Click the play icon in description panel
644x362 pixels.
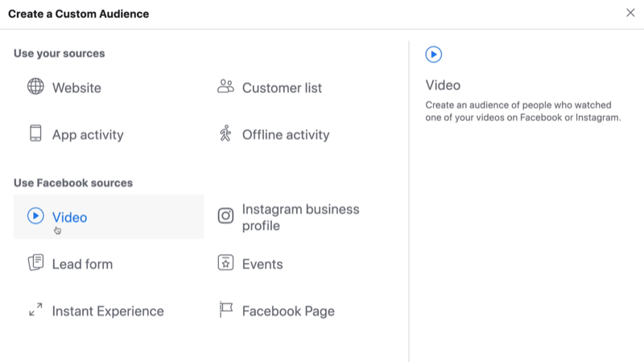[x=434, y=54]
